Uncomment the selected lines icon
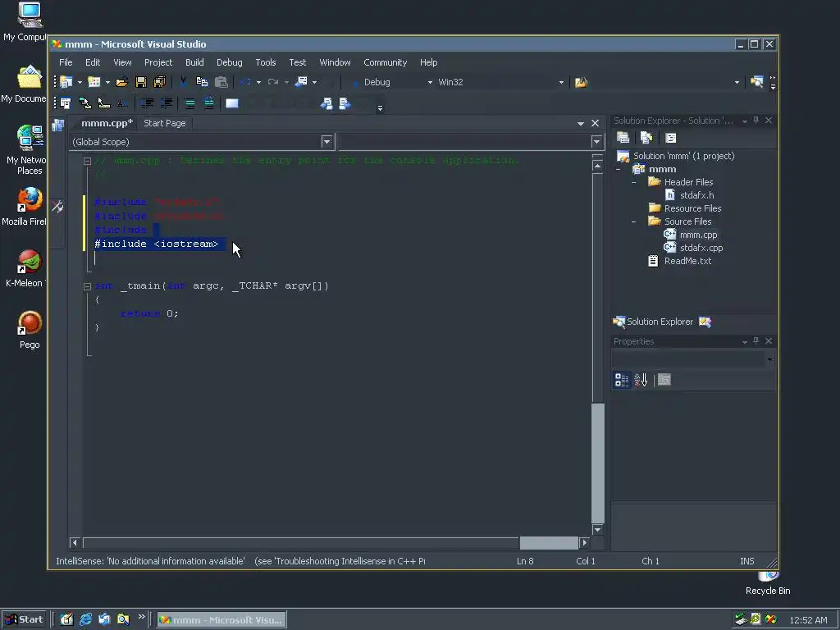The width and height of the screenshot is (840, 630). 209,103
